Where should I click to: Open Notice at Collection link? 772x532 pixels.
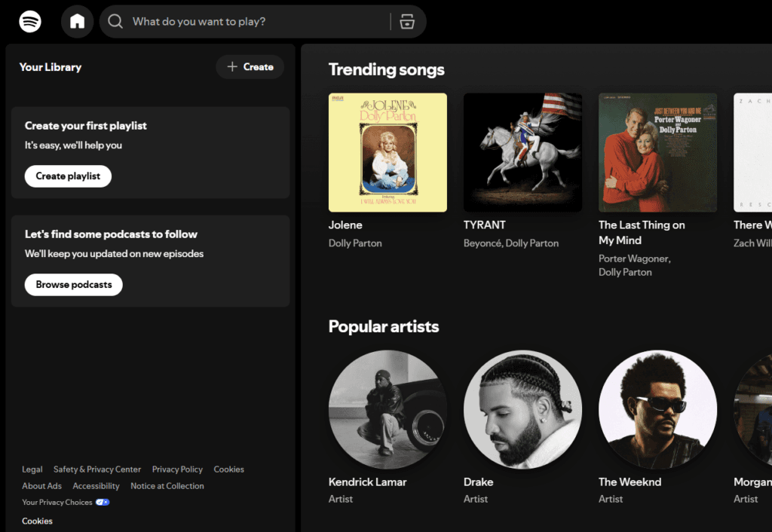click(167, 486)
